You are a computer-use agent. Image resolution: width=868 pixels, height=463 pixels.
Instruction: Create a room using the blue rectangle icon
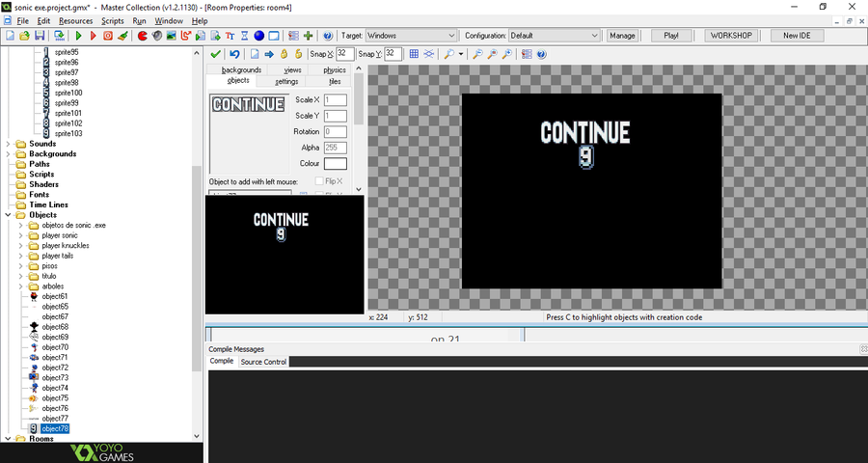(x=274, y=36)
